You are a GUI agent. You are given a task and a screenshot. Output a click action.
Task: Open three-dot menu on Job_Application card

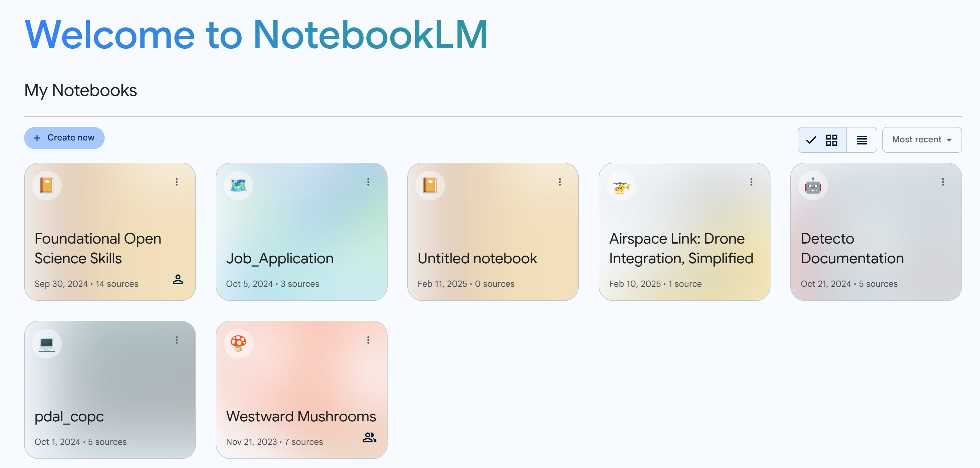pyautogui.click(x=368, y=182)
